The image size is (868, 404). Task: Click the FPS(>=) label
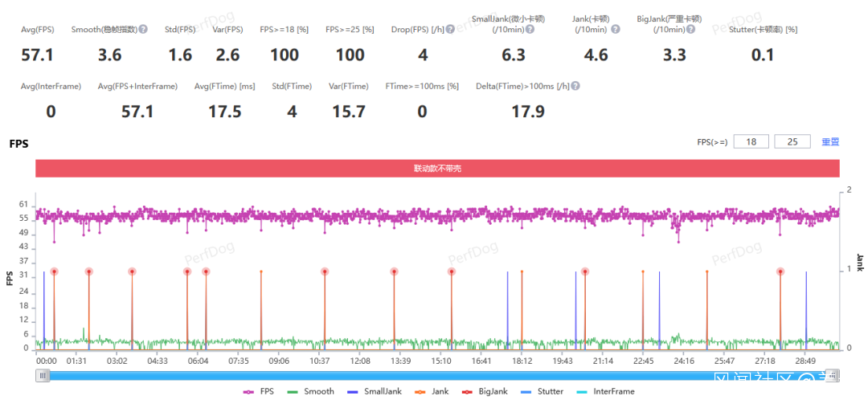pos(712,141)
